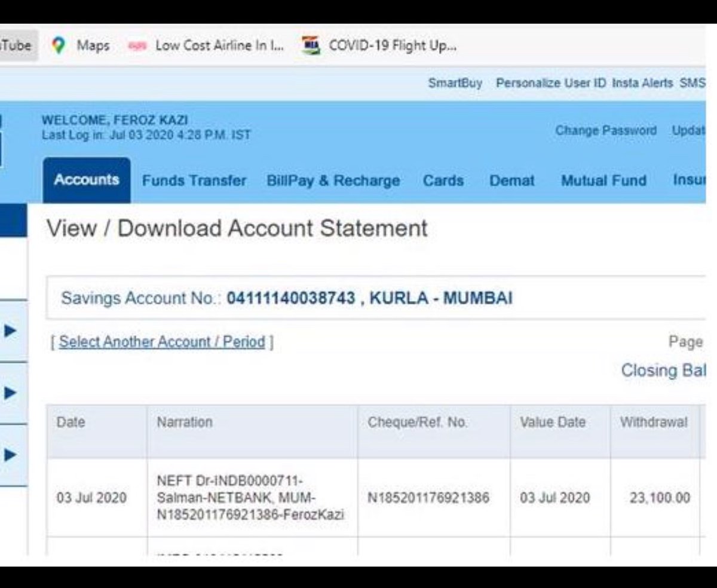Open the COVID-19 Flight Up... bookmark
The width and height of the screenshot is (717, 588).
click(379, 45)
